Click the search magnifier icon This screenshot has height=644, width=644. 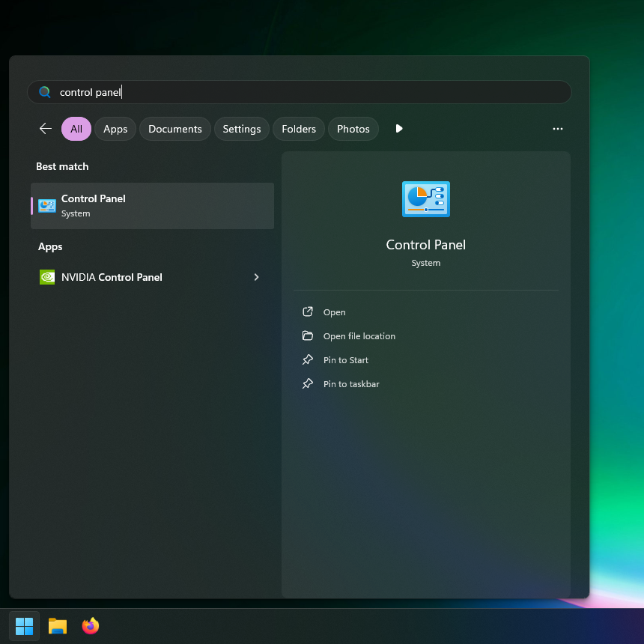click(x=45, y=92)
